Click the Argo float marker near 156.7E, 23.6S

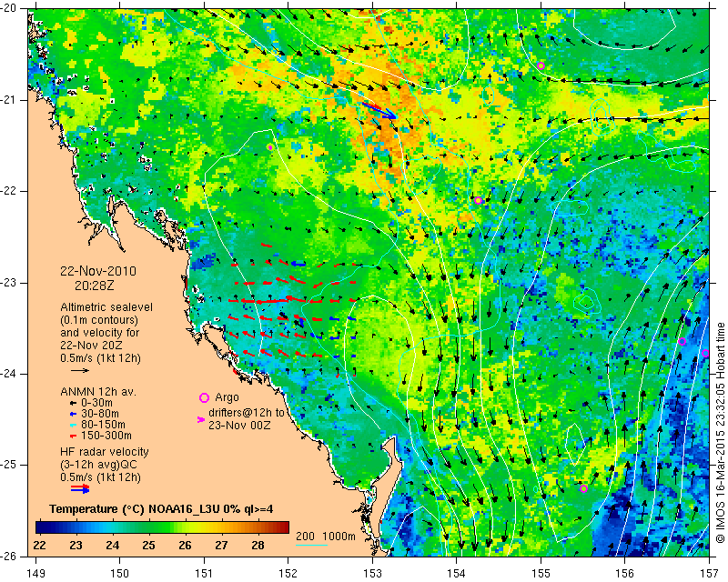pos(682,342)
